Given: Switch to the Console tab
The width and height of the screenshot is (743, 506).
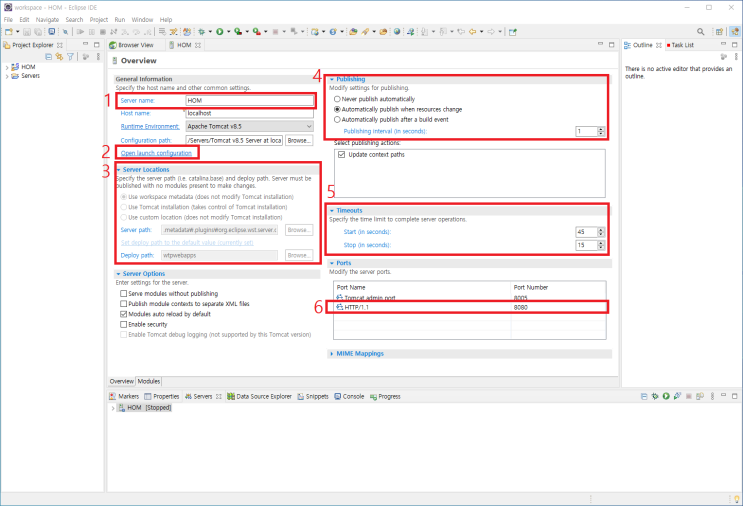Looking at the screenshot, I should tap(349, 397).
